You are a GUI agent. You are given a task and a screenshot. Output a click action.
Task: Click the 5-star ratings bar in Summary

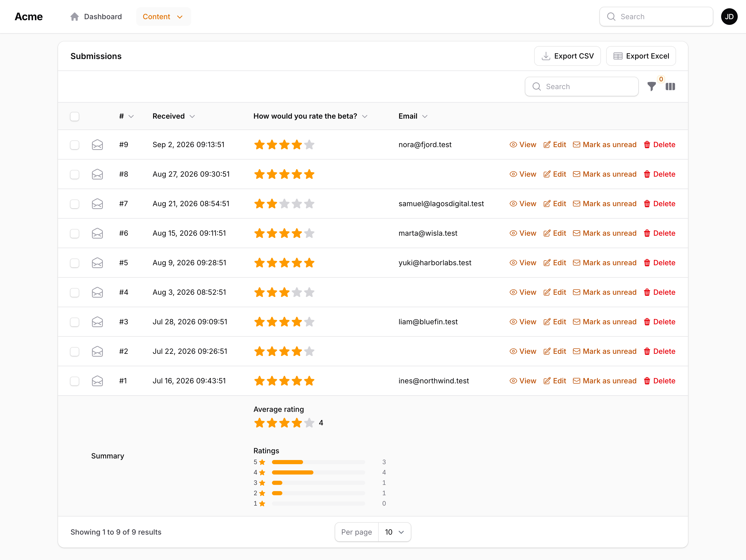click(318, 462)
